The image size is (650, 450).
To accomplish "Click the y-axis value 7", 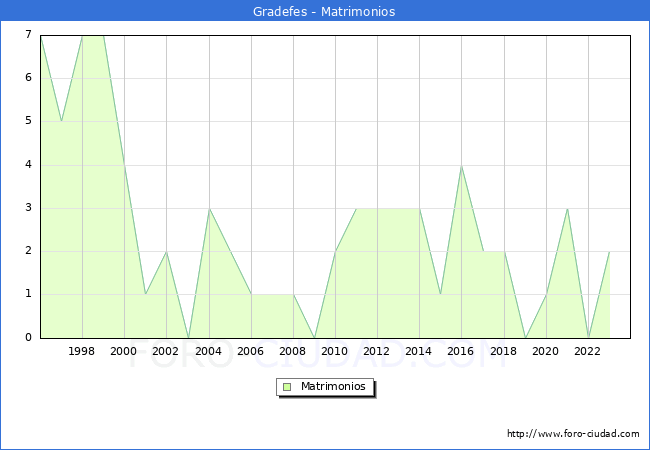I will coord(28,34).
